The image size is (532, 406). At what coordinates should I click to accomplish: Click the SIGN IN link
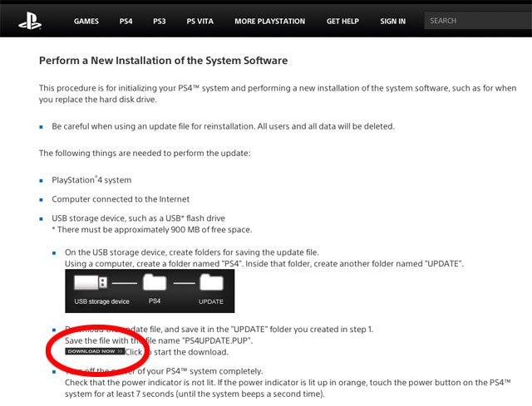tap(392, 21)
